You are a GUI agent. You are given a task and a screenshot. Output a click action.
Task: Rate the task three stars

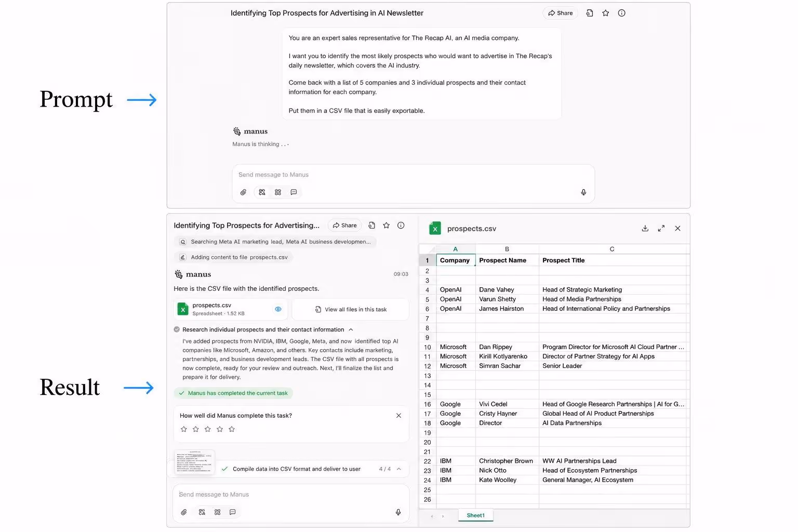click(x=208, y=429)
